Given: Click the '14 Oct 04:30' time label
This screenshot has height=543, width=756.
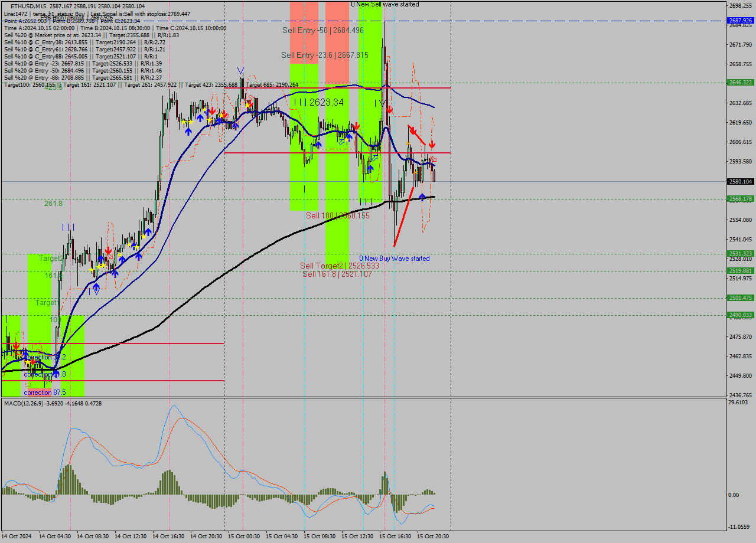Looking at the screenshot, I should pyautogui.click(x=55, y=536).
